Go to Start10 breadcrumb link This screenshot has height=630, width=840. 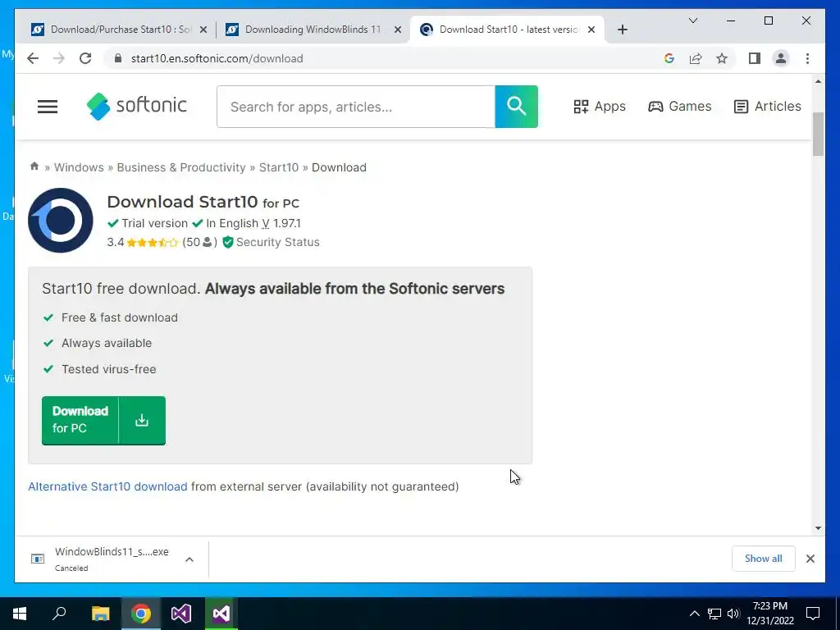[x=279, y=167]
